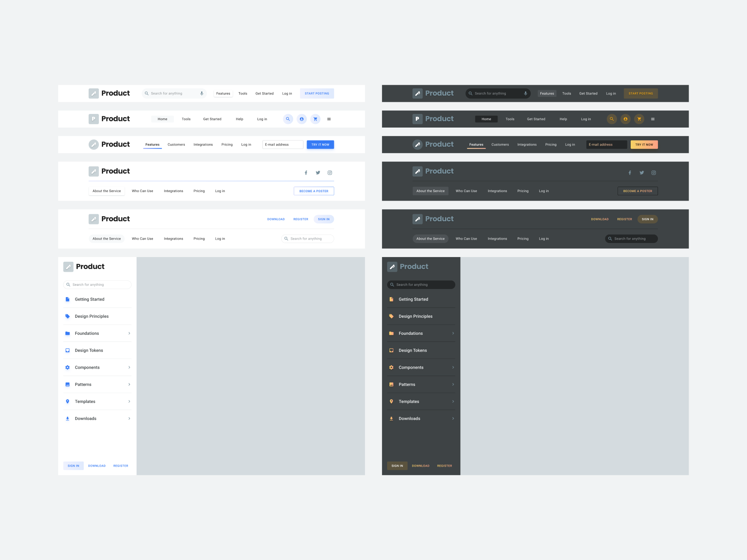
Task: Open the hamburger menu in dark navbar
Action: click(653, 119)
